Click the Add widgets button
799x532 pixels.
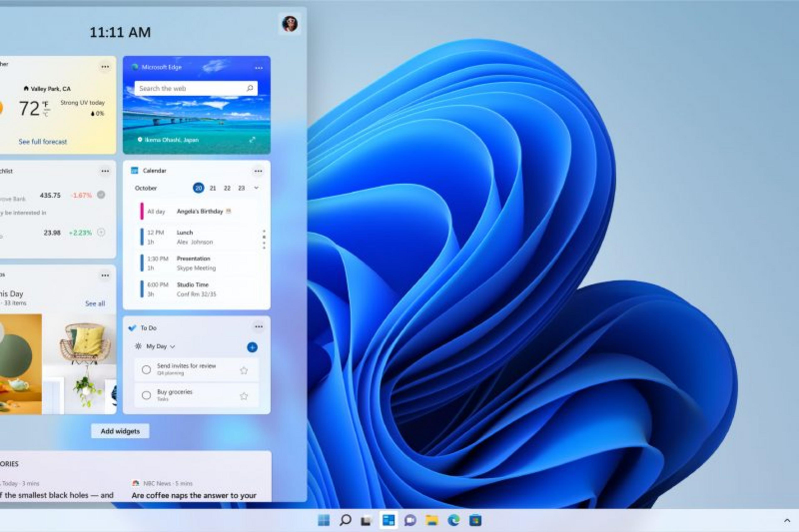pyautogui.click(x=120, y=431)
